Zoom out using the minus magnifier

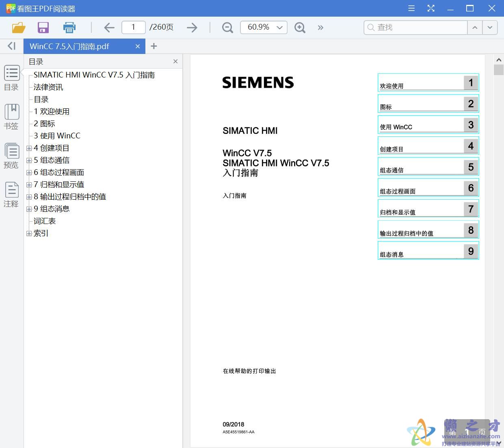pyautogui.click(x=227, y=28)
